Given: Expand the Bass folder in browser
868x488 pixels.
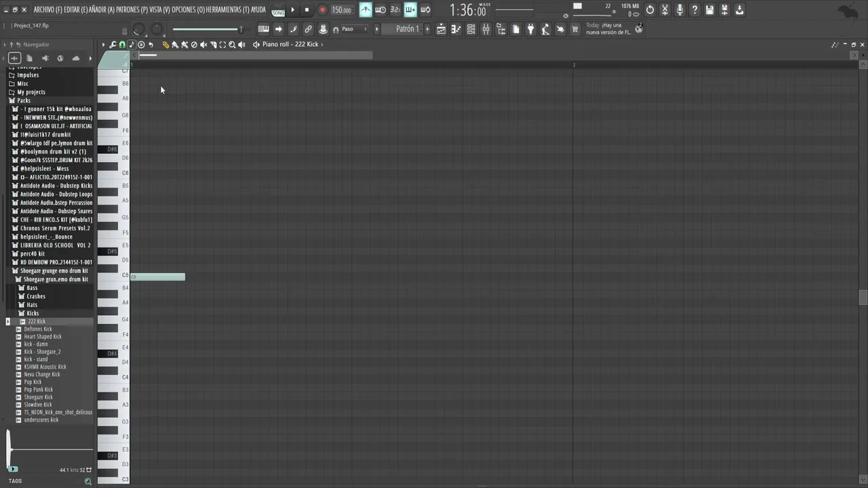Looking at the screenshot, I should pos(32,288).
